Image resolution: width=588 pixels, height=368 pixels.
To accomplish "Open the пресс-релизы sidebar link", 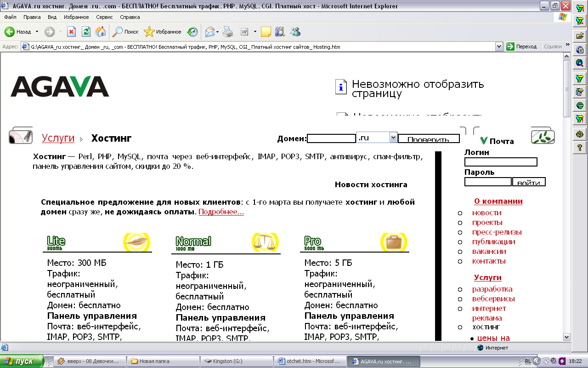I will click(x=497, y=232).
